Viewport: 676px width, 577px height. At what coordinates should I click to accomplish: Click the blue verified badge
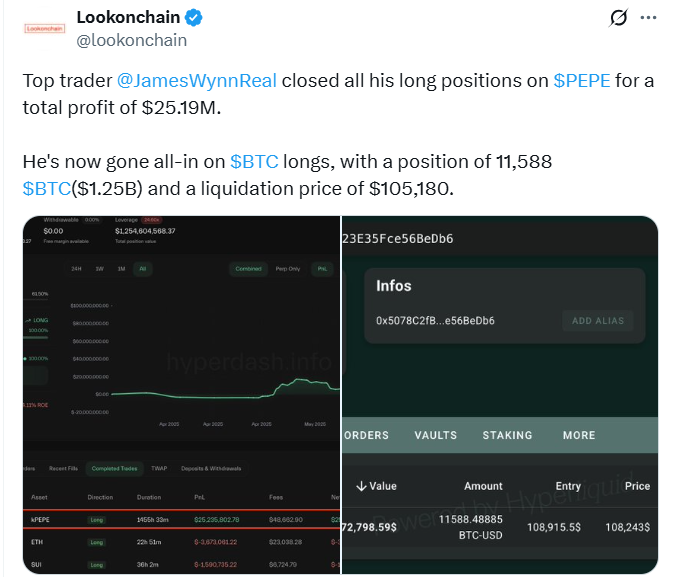point(194,18)
